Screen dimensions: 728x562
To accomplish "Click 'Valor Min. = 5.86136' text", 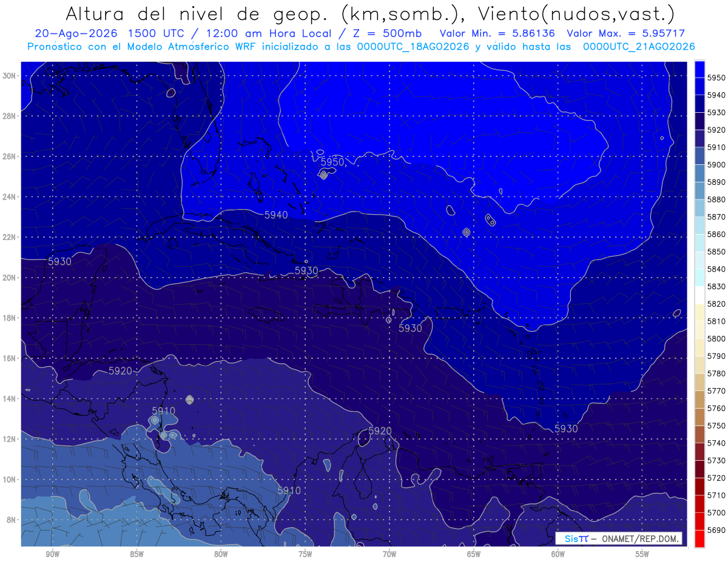I will (497, 33).
